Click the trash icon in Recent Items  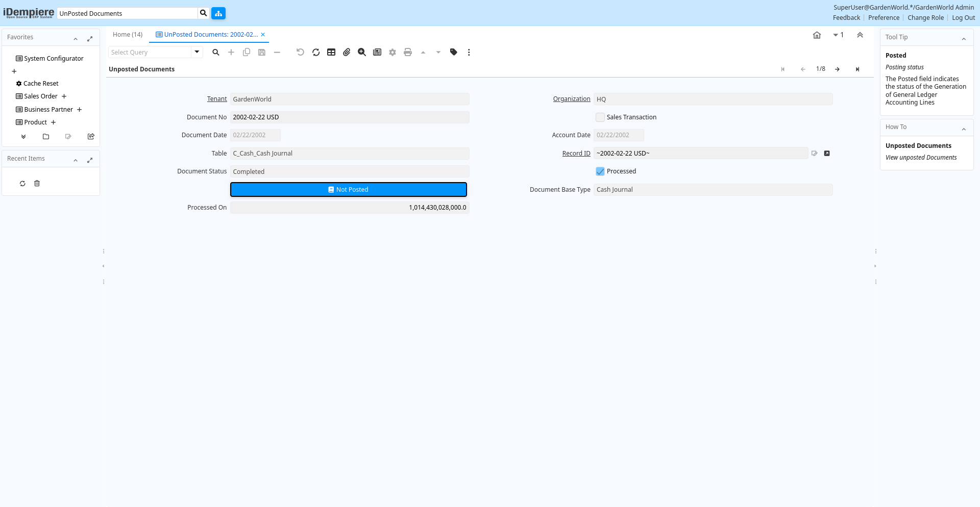point(37,184)
